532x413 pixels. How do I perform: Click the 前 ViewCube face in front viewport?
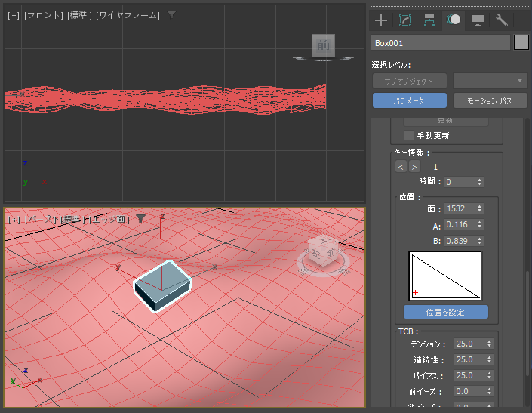click(323, 45)
